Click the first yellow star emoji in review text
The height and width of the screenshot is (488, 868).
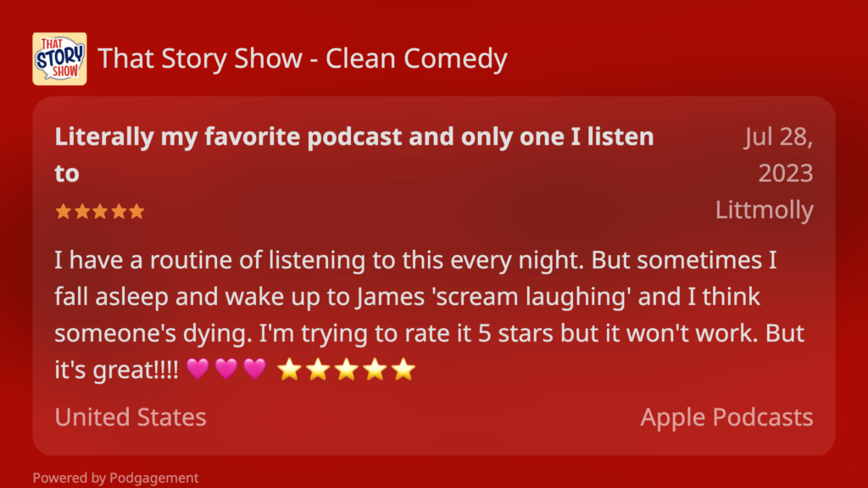click(x=289, y=369)
